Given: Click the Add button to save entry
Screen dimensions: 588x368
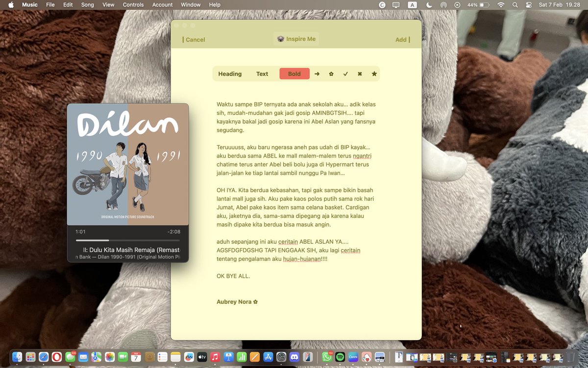Looking at the screenshot, I should [402, 40].
